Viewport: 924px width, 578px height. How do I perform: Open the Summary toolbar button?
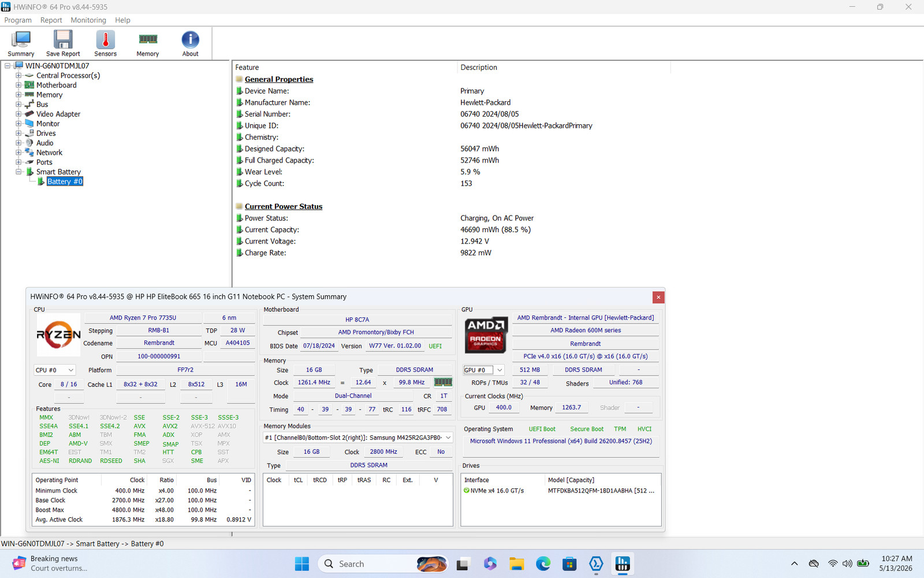pos(21,43)
